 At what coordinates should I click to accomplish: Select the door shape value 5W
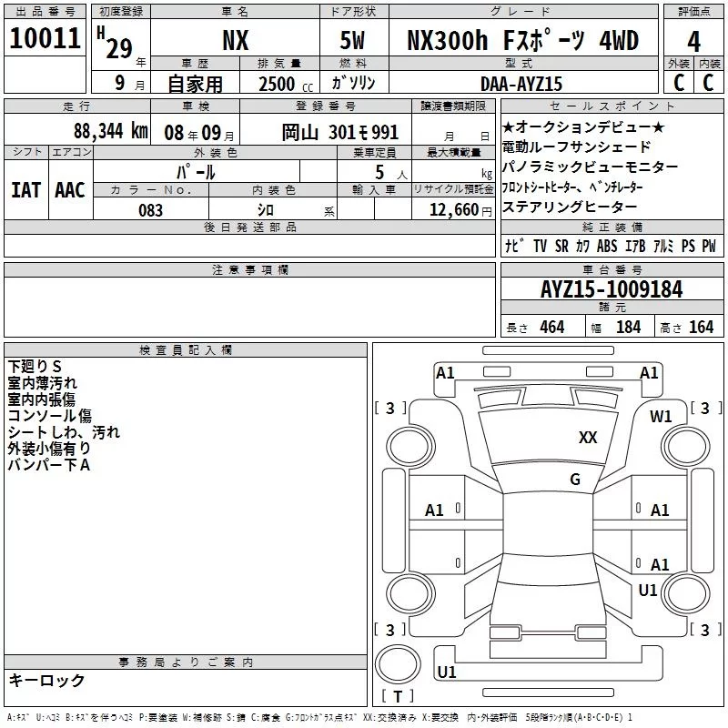353,40
